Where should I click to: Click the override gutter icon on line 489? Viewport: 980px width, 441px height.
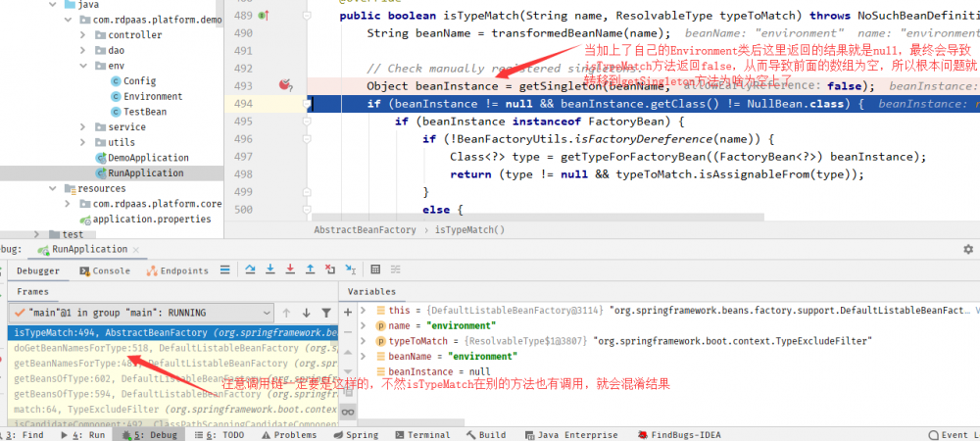pos(263,16)
